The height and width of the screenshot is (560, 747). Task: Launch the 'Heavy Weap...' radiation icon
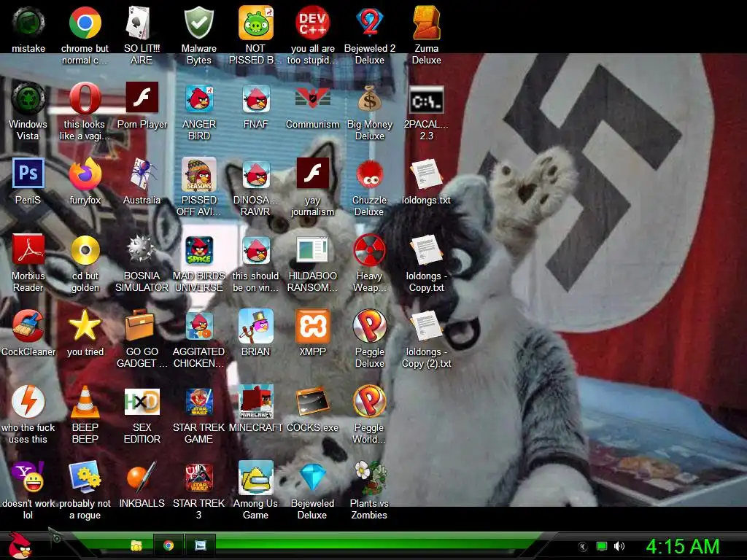click(x=369, y=250)
